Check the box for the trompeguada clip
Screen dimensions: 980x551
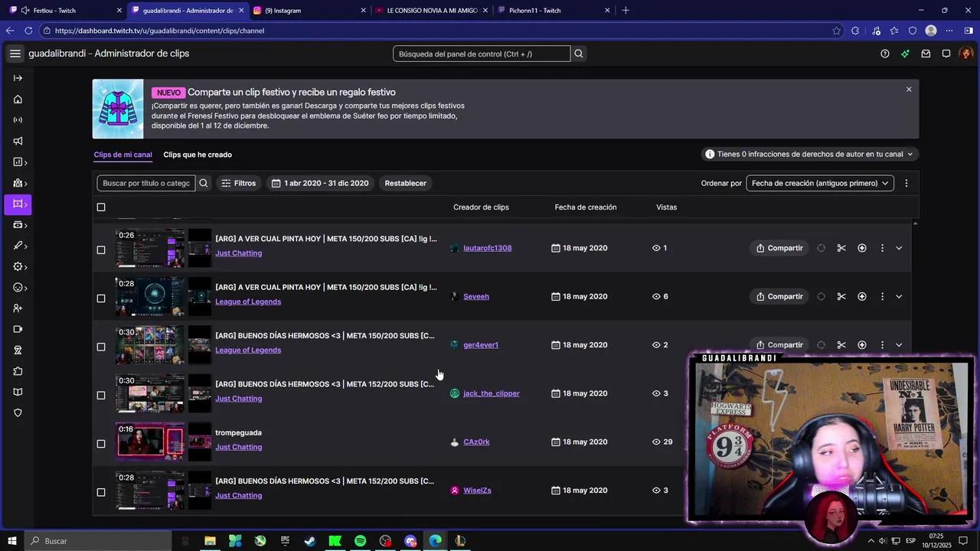click(x=101, y=444)
